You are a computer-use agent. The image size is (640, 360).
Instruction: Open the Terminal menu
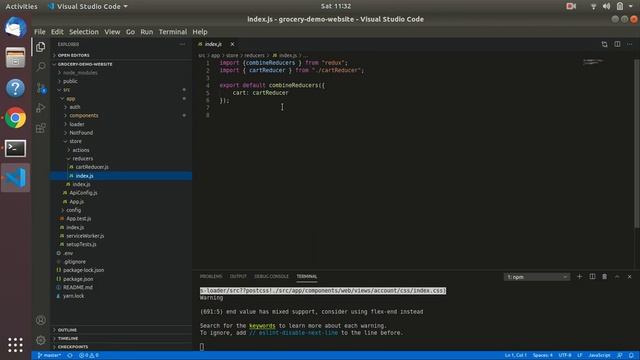[x=173, y=32]
